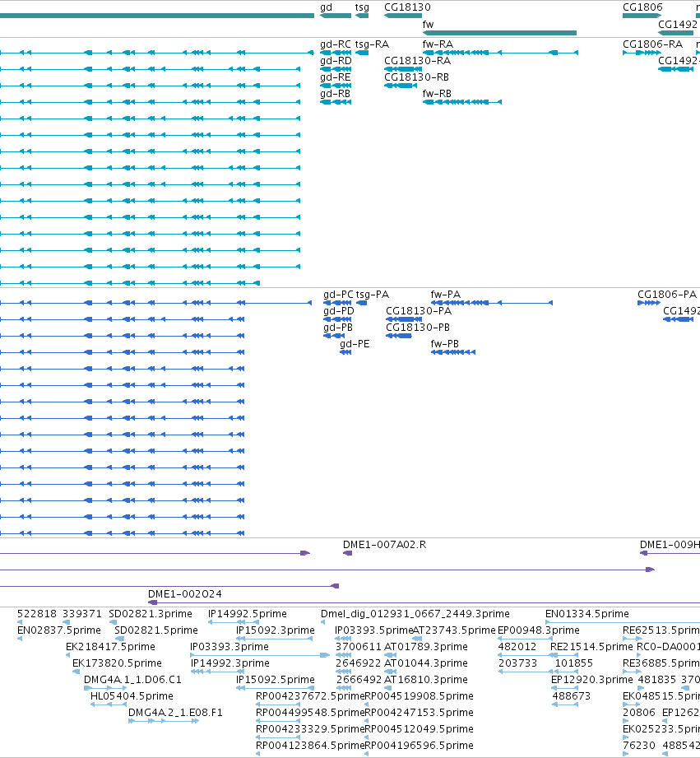
Task: Select feature DMG4A.1_1.D06.C1
Action: pyautogui.click(x=132, y=680)
